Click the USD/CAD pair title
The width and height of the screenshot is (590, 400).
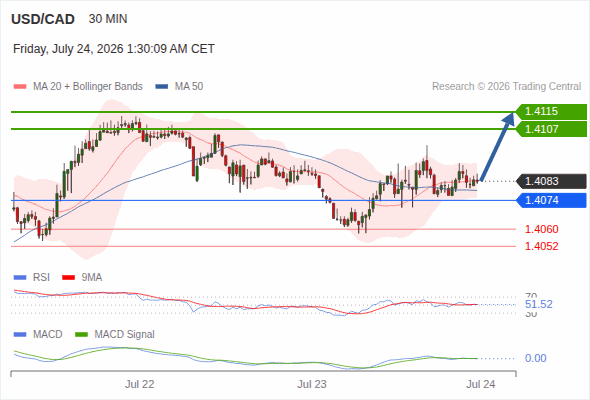(x=43, y=19)
